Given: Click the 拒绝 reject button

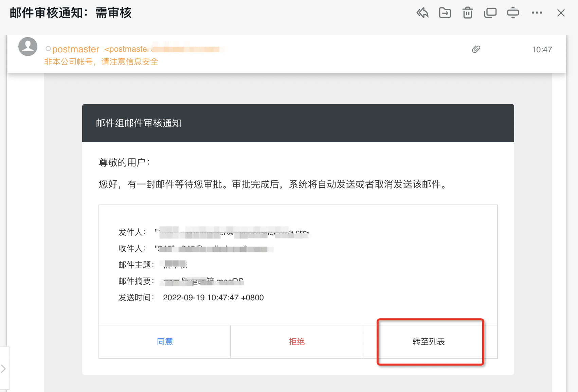Looking at the screenshot, I should point(296,342).
